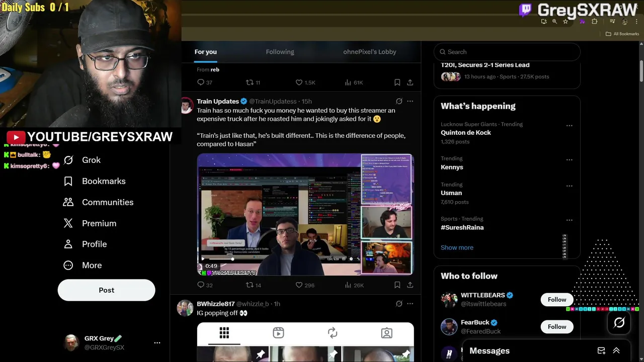Screen dimensions: 644x362
Task: Open options for Quinton de Kock trend
Action: coord(570,126)
